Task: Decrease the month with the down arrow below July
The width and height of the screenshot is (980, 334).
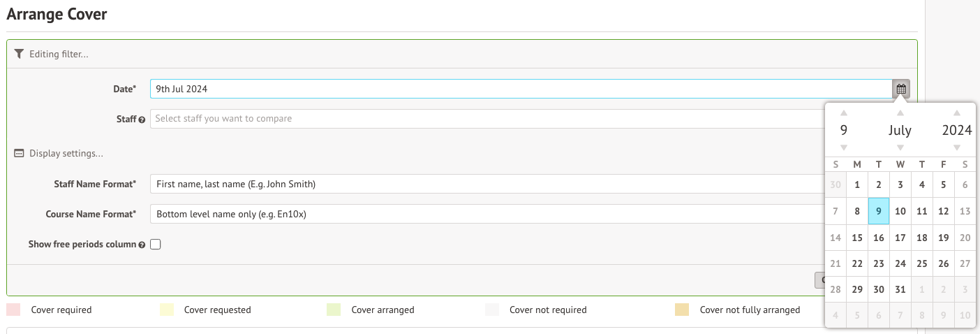Action: tap(900, 147)
